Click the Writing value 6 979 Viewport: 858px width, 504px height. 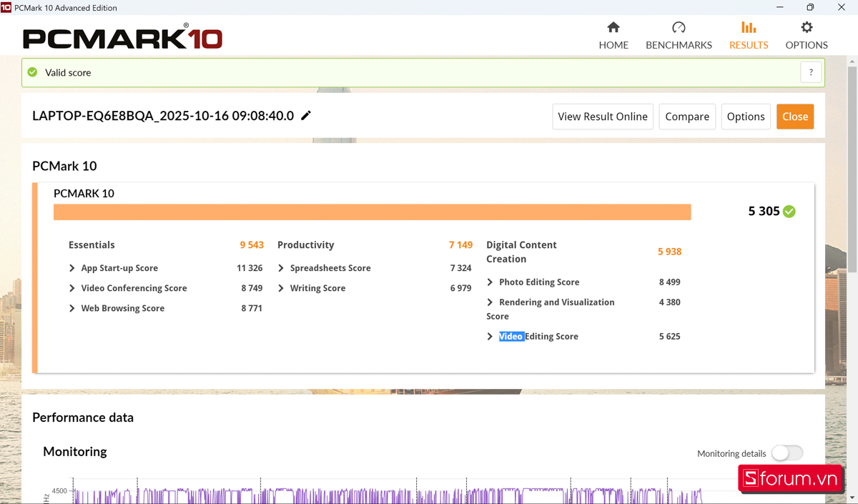tap(460, 288)
